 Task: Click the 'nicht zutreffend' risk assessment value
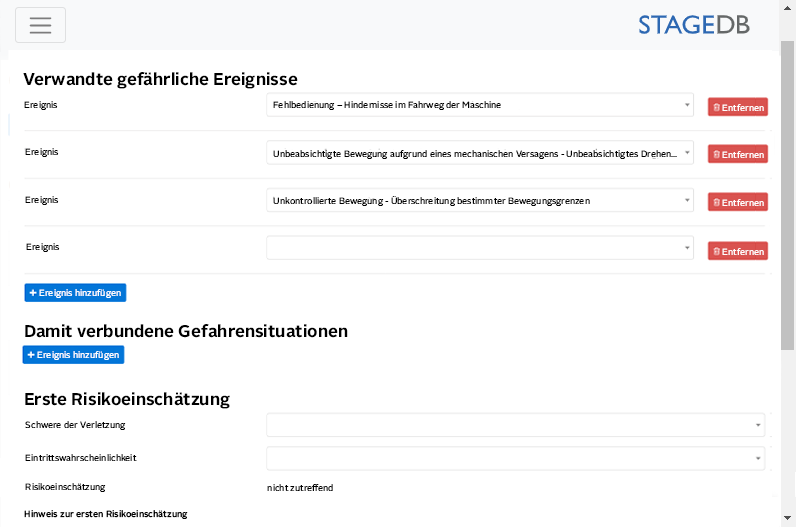tap(300, 488)
